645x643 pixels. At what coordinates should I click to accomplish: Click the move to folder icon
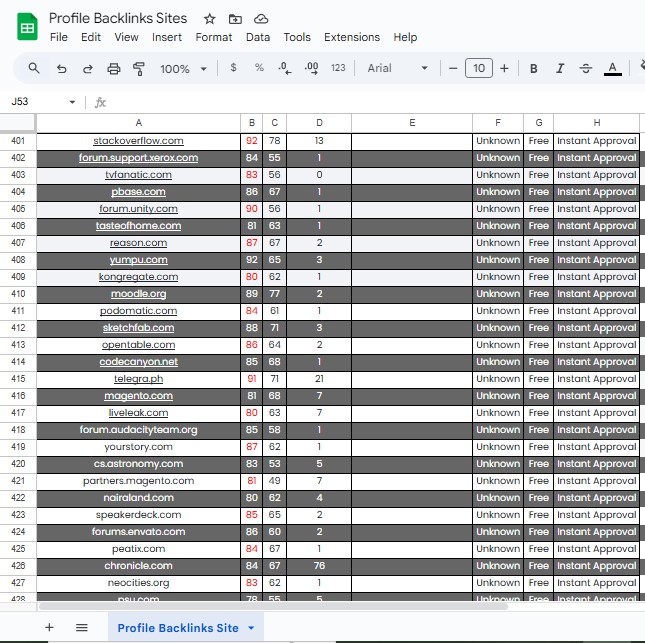[x=235, y=19]
